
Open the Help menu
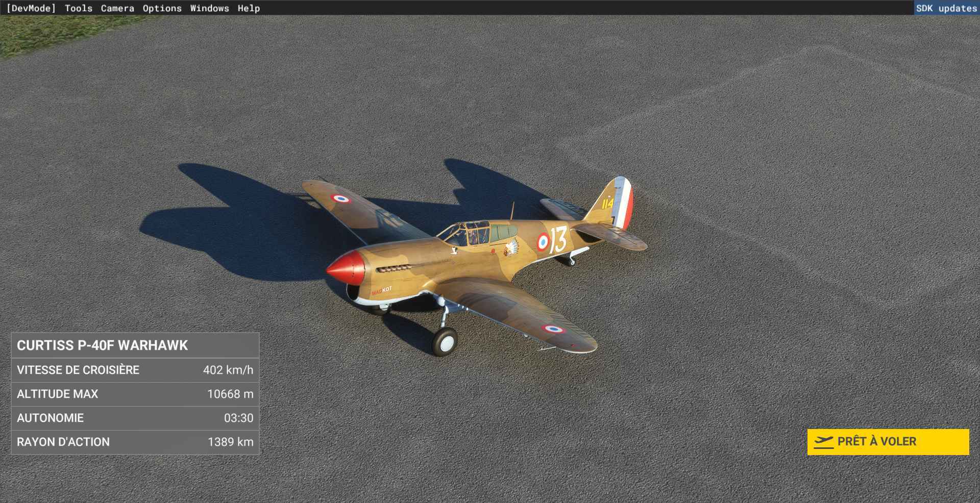coord(249,8)
